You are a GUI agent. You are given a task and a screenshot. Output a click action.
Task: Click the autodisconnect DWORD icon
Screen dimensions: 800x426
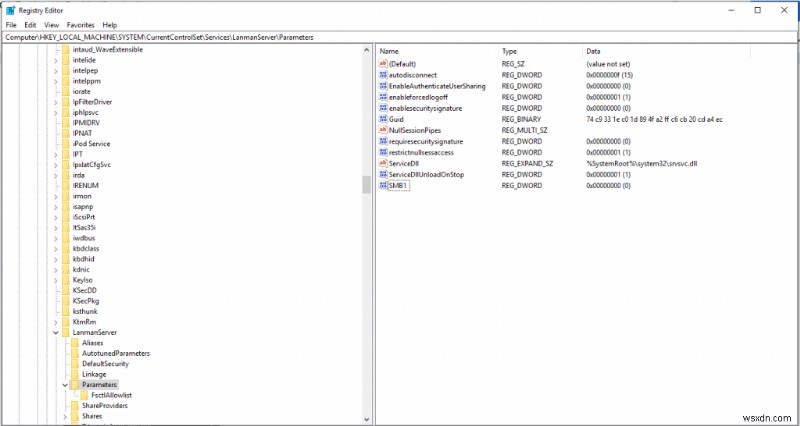[383, 75]
